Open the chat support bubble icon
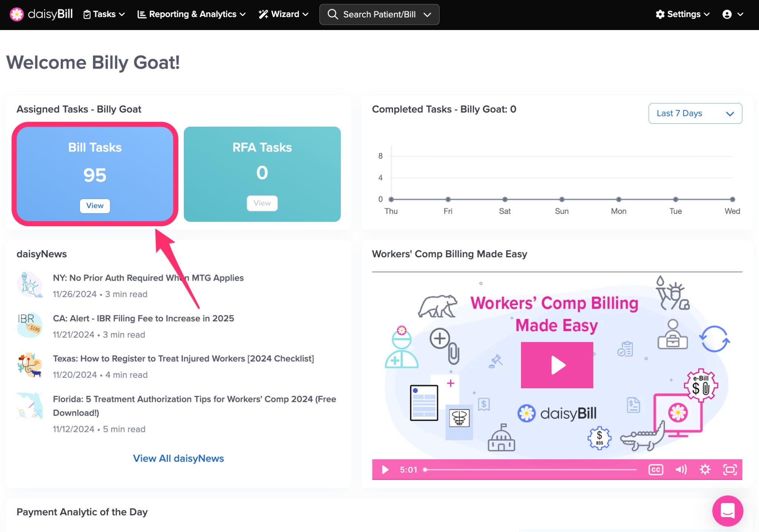 [727, 510]
